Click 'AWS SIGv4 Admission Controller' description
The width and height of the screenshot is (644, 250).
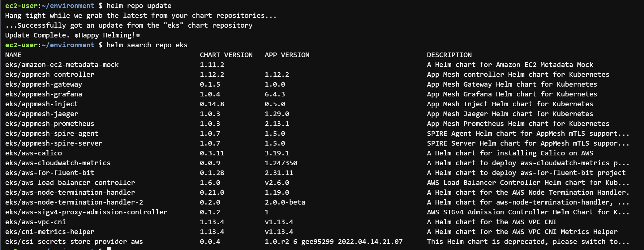[x=528, y=212]
